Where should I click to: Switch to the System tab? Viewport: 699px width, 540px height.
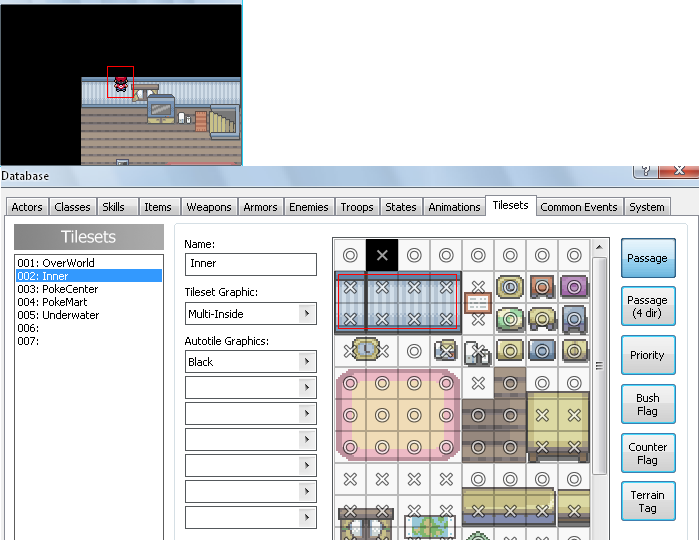pyautogui.click(x=646, y=207)
